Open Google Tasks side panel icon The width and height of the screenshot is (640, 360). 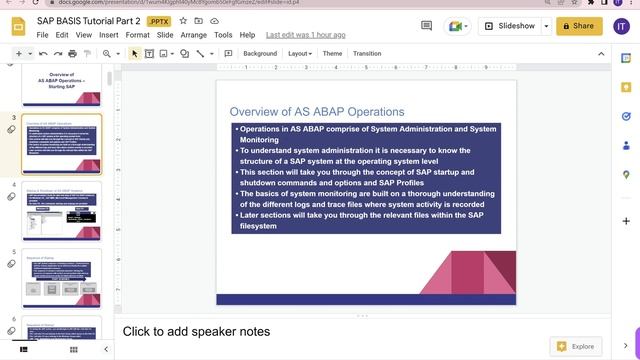pos(626,117)
